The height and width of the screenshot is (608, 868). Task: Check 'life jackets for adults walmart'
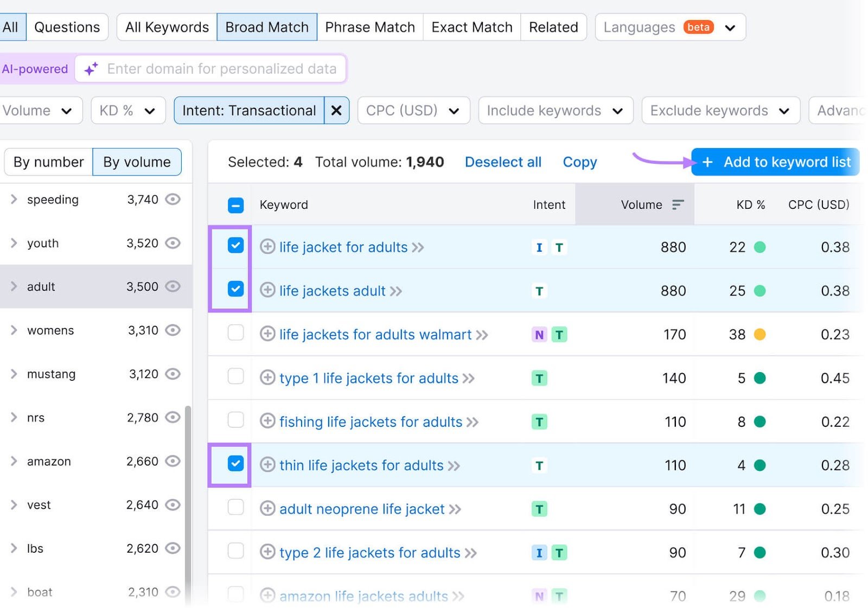(235, 334)
